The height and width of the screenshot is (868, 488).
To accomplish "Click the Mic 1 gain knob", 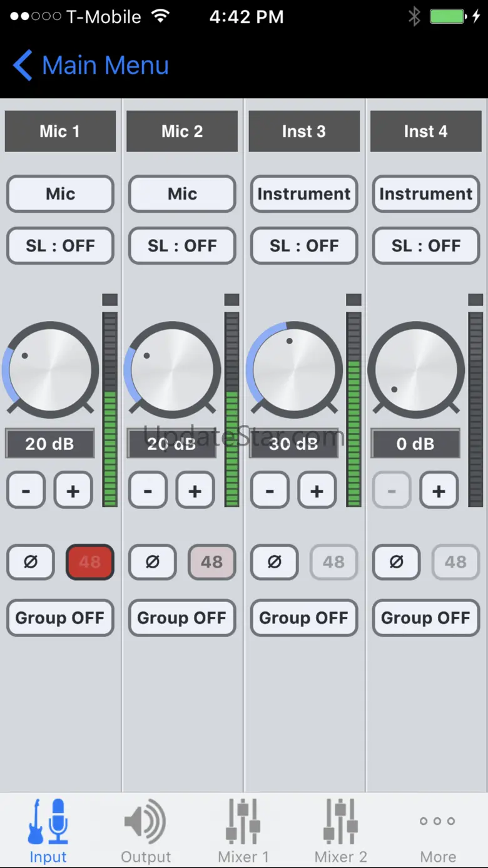I will 50,369.
